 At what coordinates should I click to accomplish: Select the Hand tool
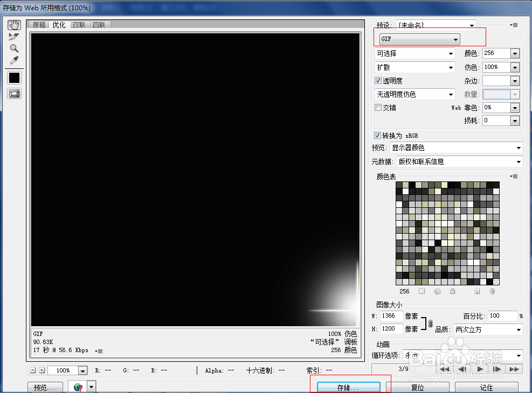[x=14, y=24]
